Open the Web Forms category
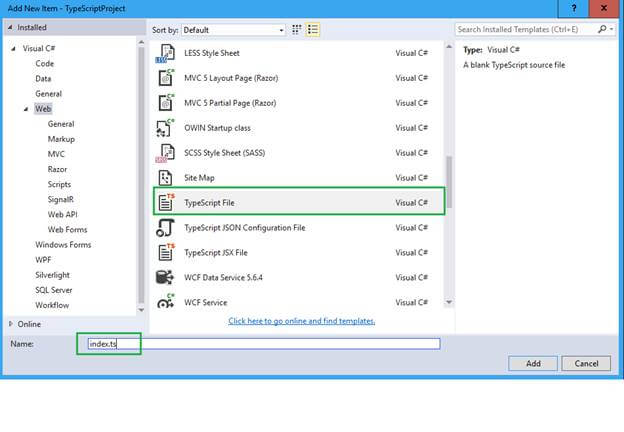 click(67, 230)
